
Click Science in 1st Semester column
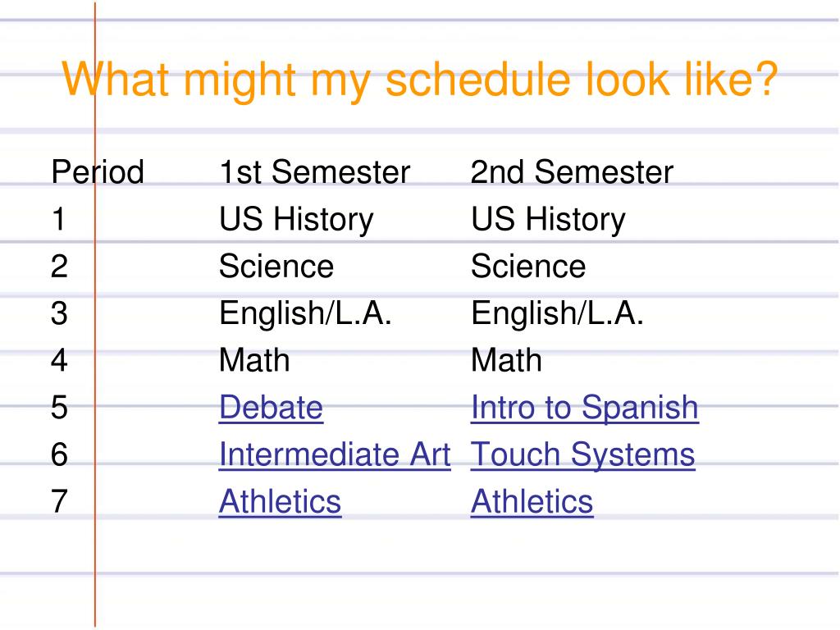tap(276, 267)
